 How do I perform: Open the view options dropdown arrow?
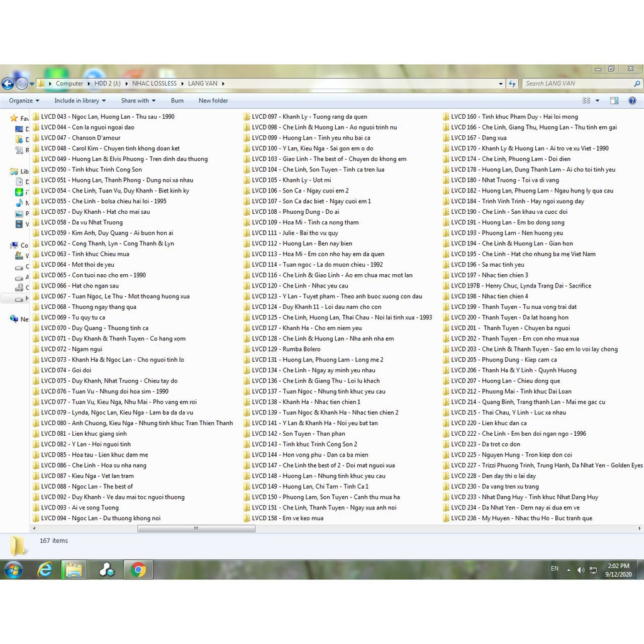pos(597,101)
